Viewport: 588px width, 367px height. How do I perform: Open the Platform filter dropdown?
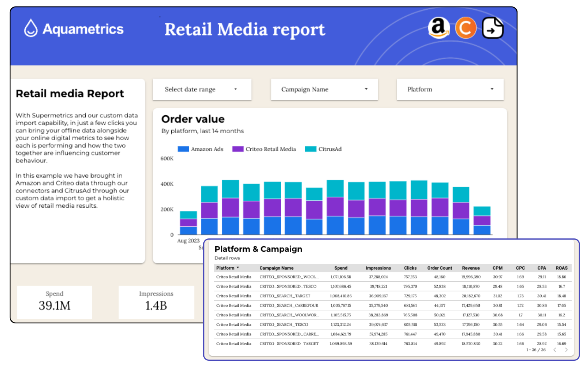[450, 89]
